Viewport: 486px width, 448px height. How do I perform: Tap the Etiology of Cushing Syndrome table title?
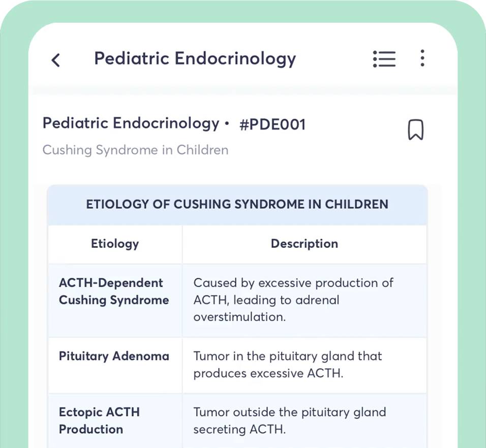coord(237,205)
